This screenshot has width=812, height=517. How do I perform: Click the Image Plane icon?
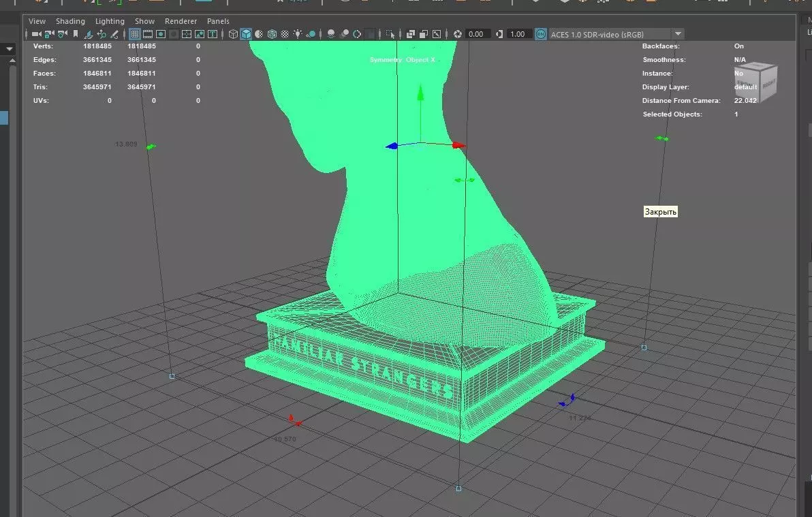click(x=89, y=34)
